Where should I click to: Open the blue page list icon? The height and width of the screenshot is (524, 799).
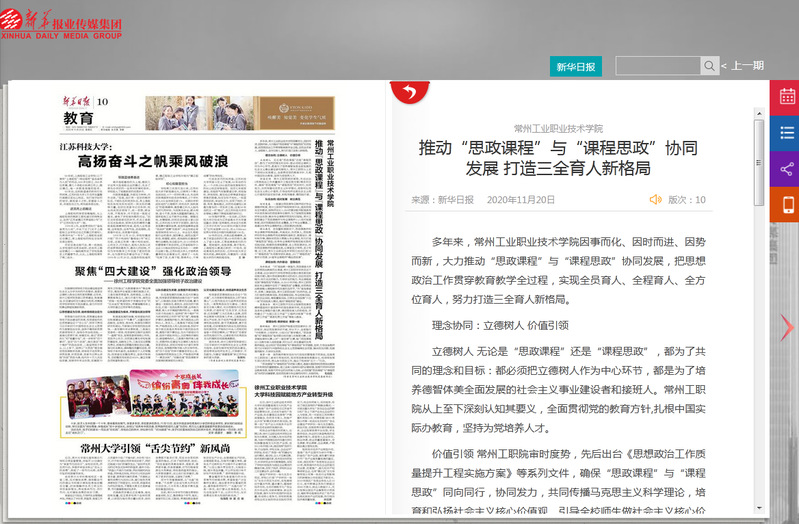pyautogui.click(x=786, y=133)
